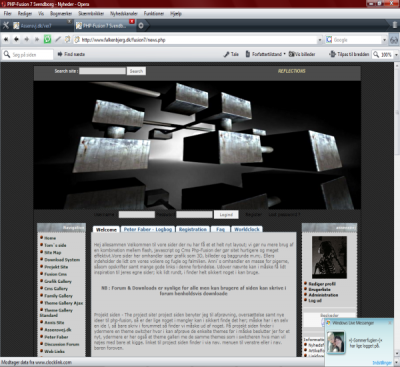Toggle Tilpas til bredden fit-to-width
The height and width of the screenshot is (367, 400).
coord(349,54)
